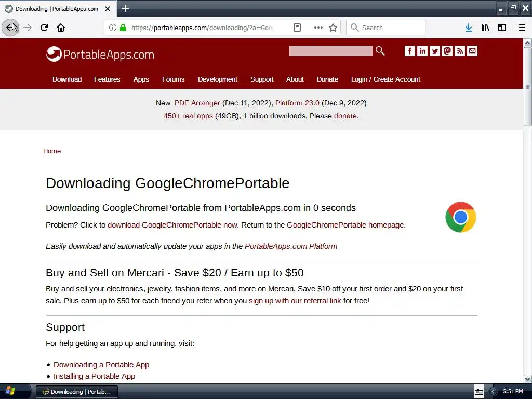The width and height of the screenshot is (532, 399).
Task: Click the taskbar clock 6:51 PM
Action: point(512,392)
